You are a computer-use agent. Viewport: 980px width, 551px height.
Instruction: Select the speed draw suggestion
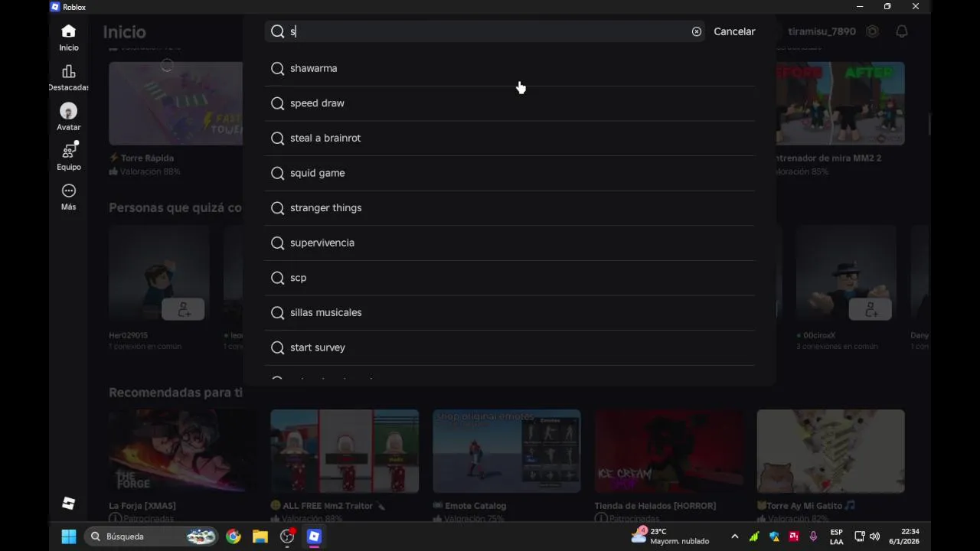point(509,103)
